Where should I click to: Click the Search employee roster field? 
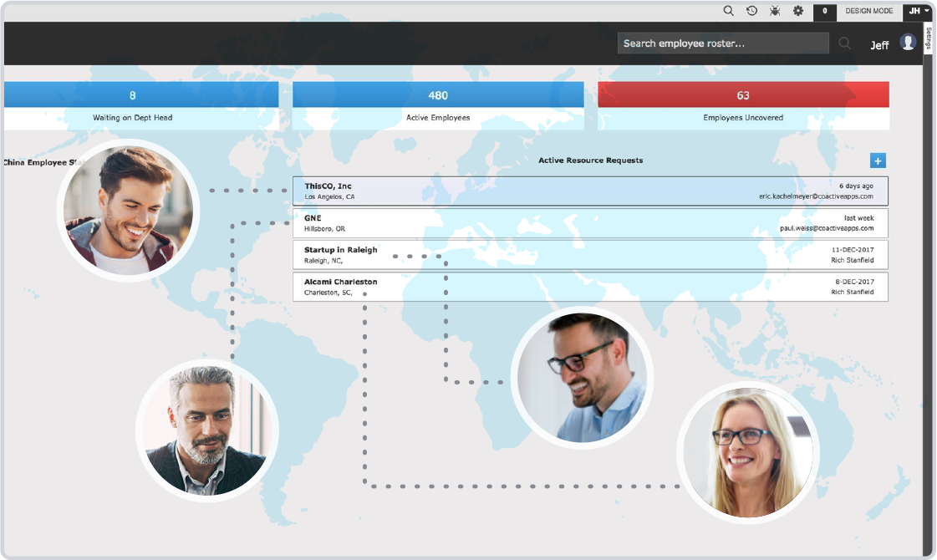click(x=723, y=43)
